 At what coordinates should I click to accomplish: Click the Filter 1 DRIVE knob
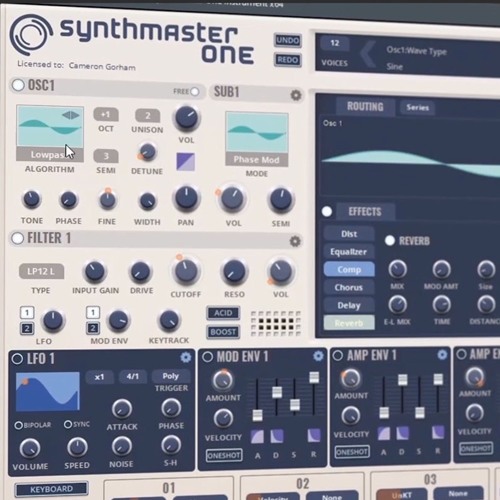[140, 272]
